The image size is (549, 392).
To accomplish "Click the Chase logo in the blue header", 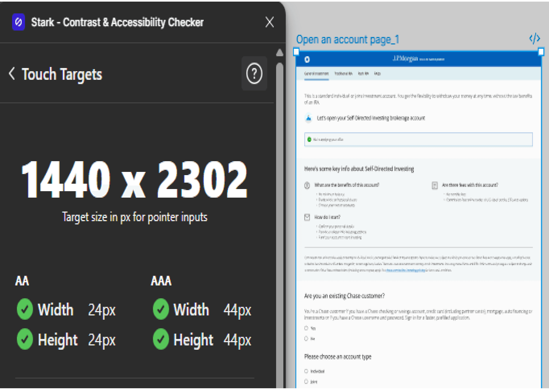I will pyautogui.click(x=307, y=59).
